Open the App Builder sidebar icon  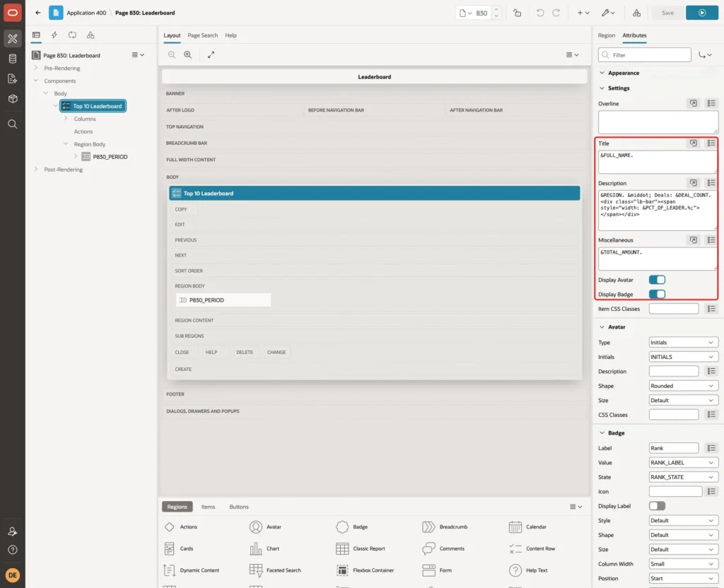pyautogui.click(x=13, y=39)
